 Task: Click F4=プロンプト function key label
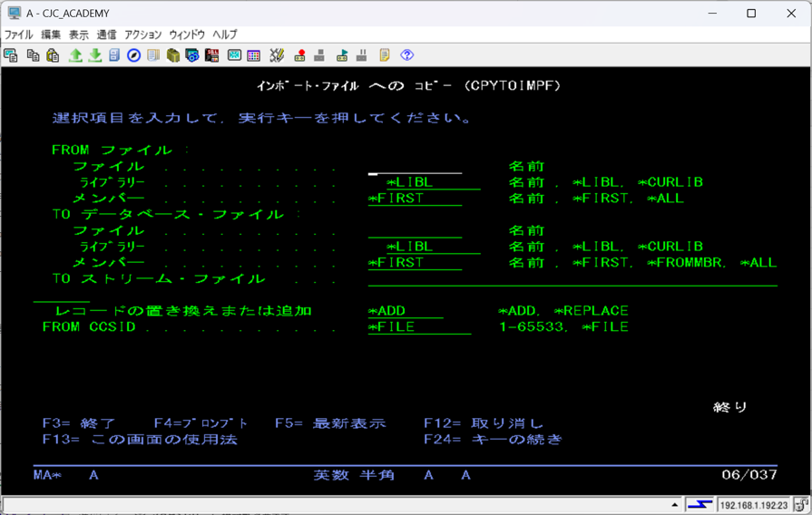pos(201,423)
